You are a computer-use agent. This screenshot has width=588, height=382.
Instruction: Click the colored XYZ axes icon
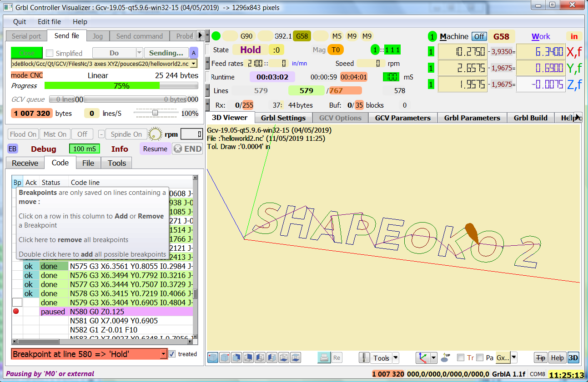click(422, 358)
